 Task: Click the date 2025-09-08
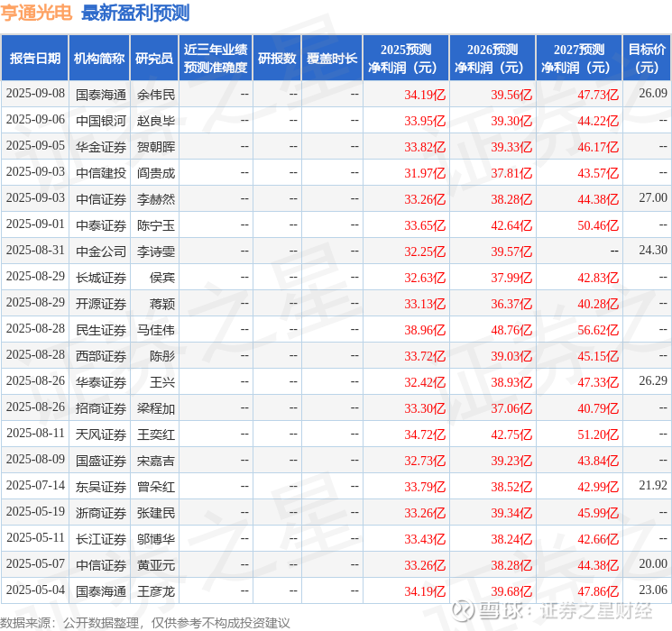35,94
